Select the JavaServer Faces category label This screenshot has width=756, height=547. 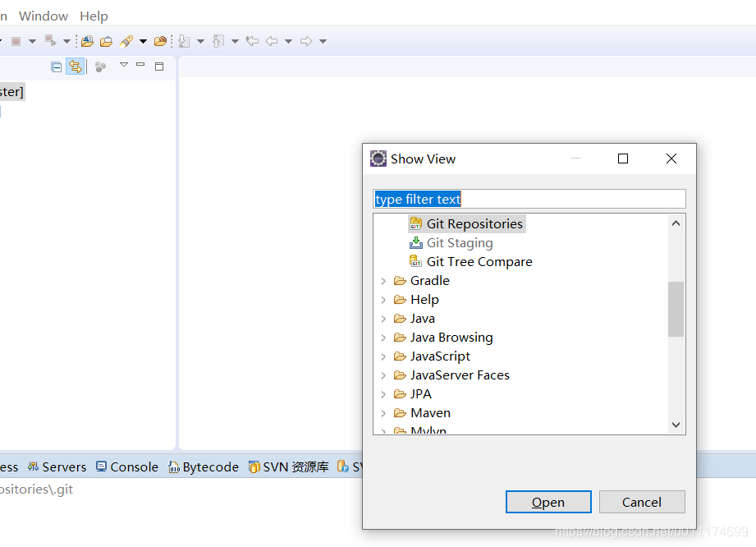coord(460,375)
